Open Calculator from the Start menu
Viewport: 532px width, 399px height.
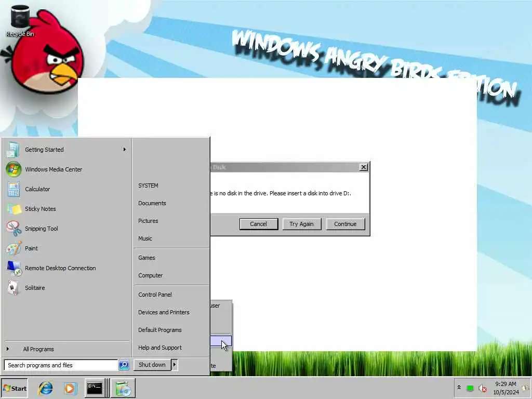66,189
